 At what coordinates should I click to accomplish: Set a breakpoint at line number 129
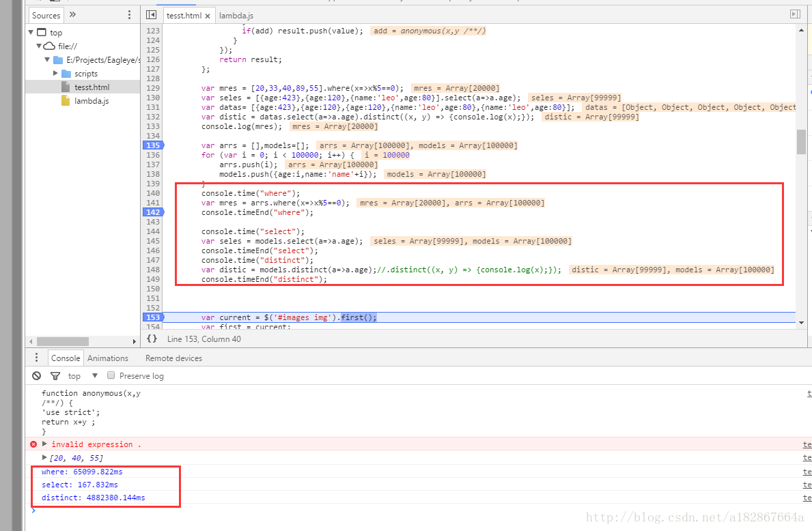(153, 88)
